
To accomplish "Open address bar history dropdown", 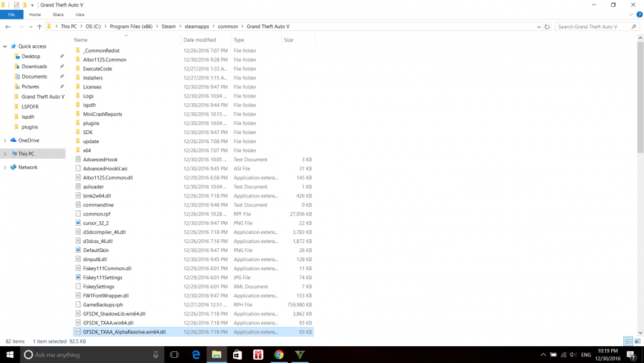I will point(539,26).
